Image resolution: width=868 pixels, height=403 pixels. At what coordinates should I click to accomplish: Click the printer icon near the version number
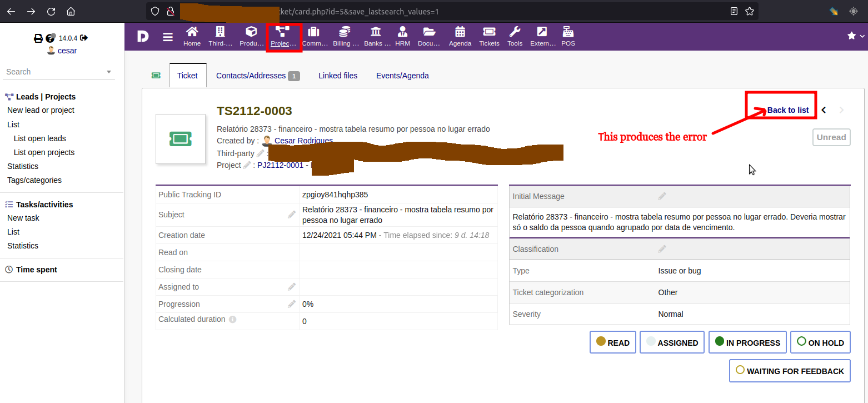tap(38, 38)
